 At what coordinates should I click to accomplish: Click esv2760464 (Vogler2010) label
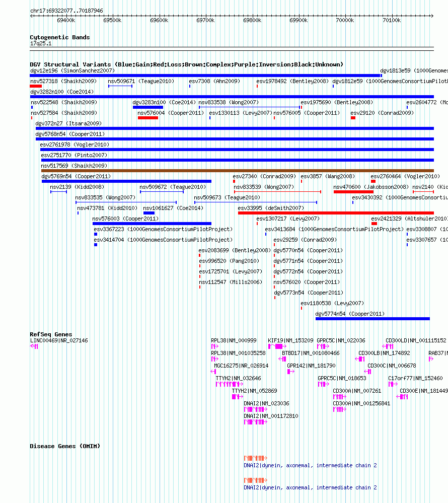pyautogui.click(x=405, y=176)
